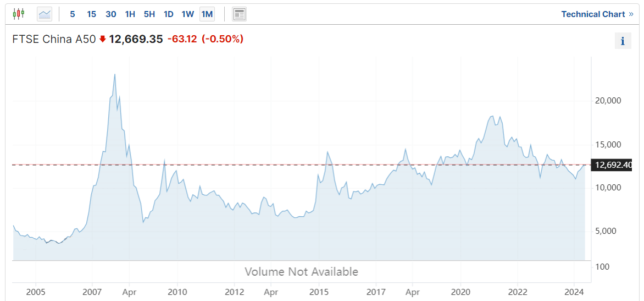Click the 2005 x-axis label

coord(35,292)
